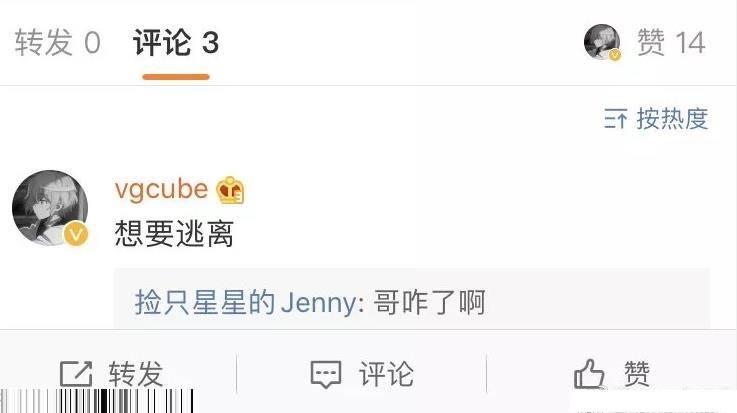Click the small liker avatar beside 赞 14
Viewport: 737px width, 413px height.
(x=602, y=42)
